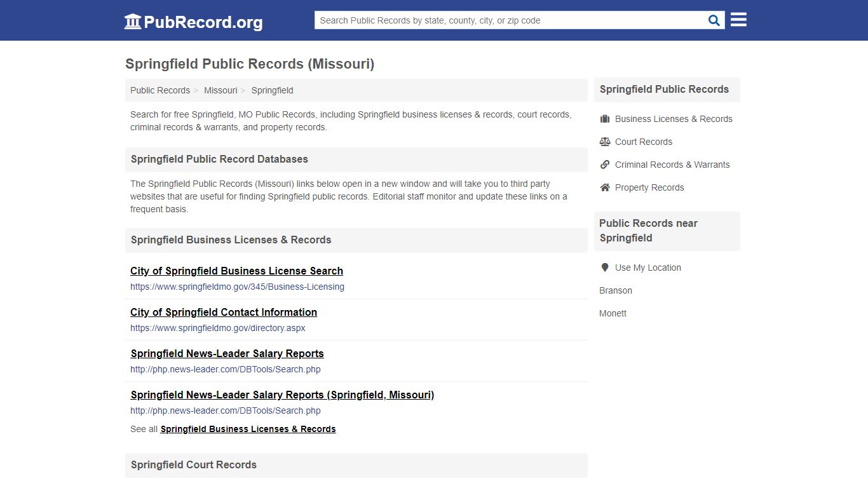The height and width of the screenshot is (488, 868).
Task: See all Springfield Business Licenses & Records
Action: [248, 429]
